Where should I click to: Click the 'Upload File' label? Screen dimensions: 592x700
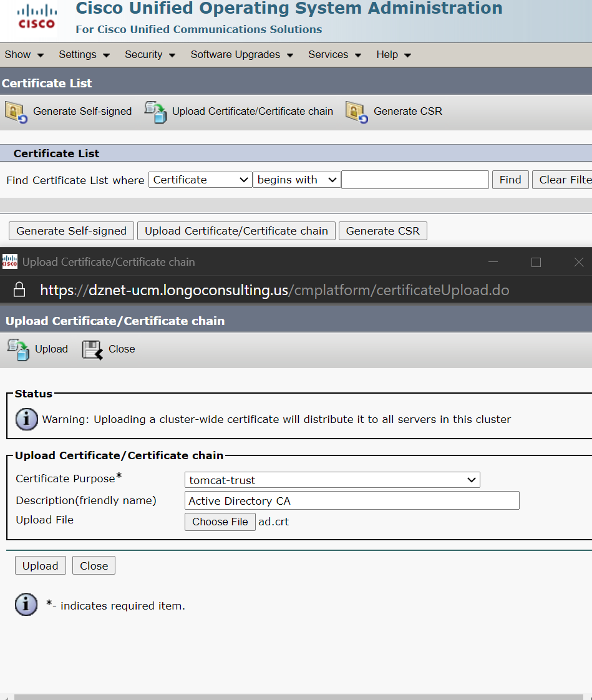45,520
